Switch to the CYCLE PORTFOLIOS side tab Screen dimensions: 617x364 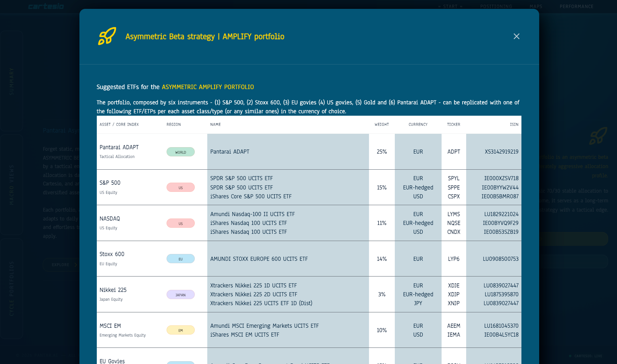(x=12, y=289)
